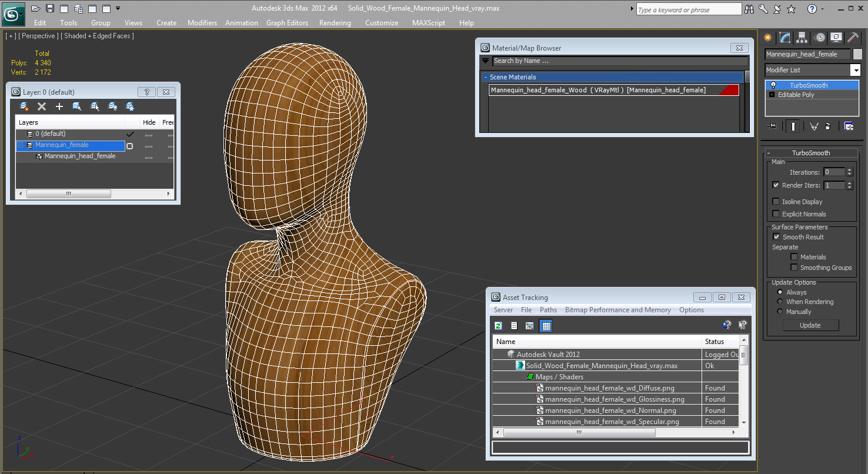Click Make Unique modifier icon
This screenshot has height=474, width=868.
point(814,126)
